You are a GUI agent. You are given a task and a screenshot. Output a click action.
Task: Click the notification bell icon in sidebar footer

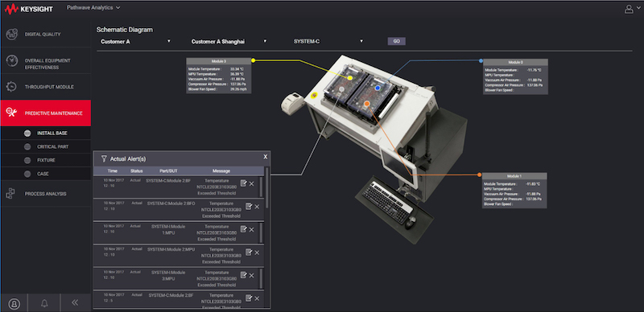coord(44,303)
